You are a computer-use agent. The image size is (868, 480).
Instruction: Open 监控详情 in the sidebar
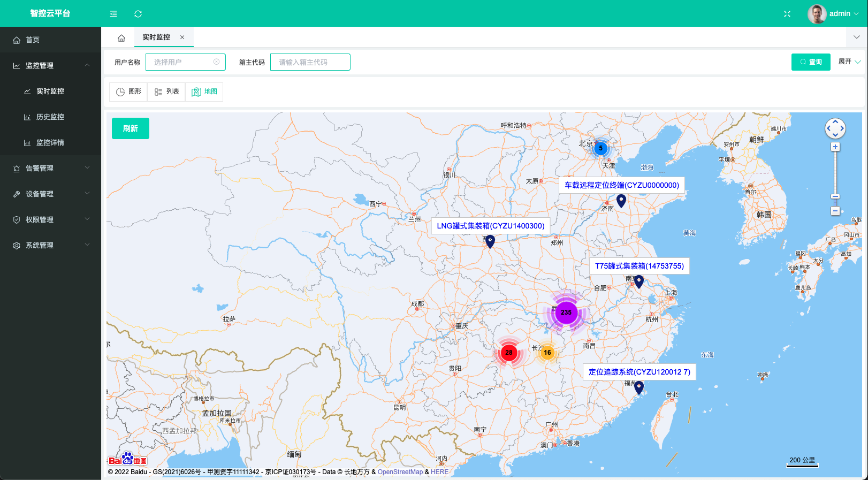(50, 142)
